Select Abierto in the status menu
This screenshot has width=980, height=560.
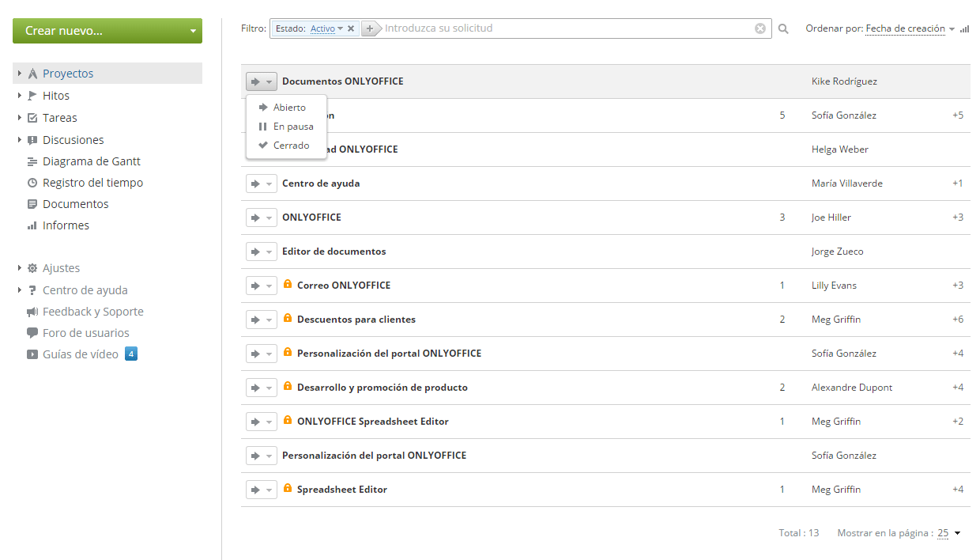pos(286,108)
